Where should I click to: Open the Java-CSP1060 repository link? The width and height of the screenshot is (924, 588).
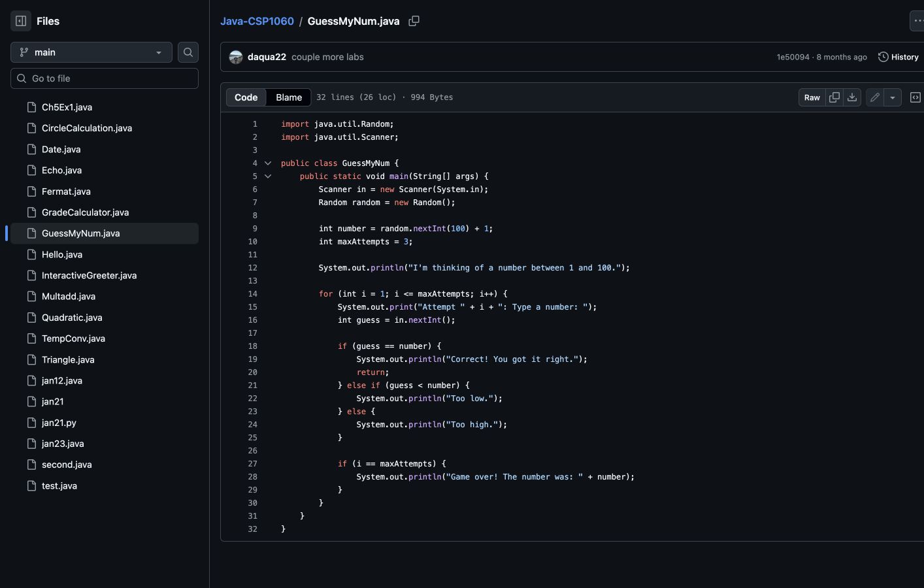pos(257,21)
